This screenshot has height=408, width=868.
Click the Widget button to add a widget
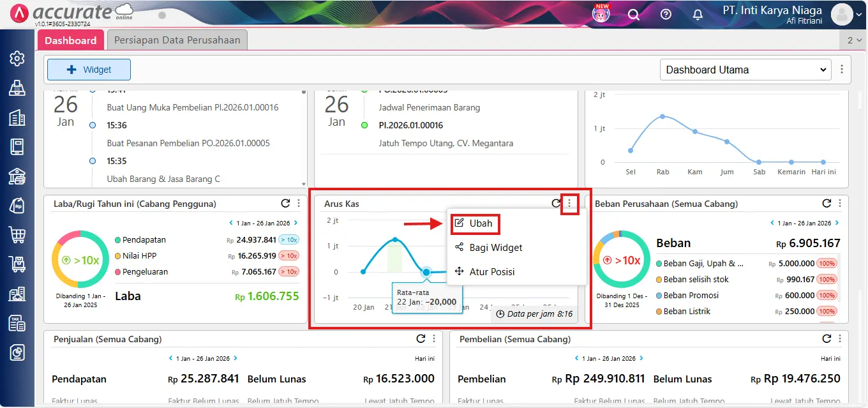(88, 69)
